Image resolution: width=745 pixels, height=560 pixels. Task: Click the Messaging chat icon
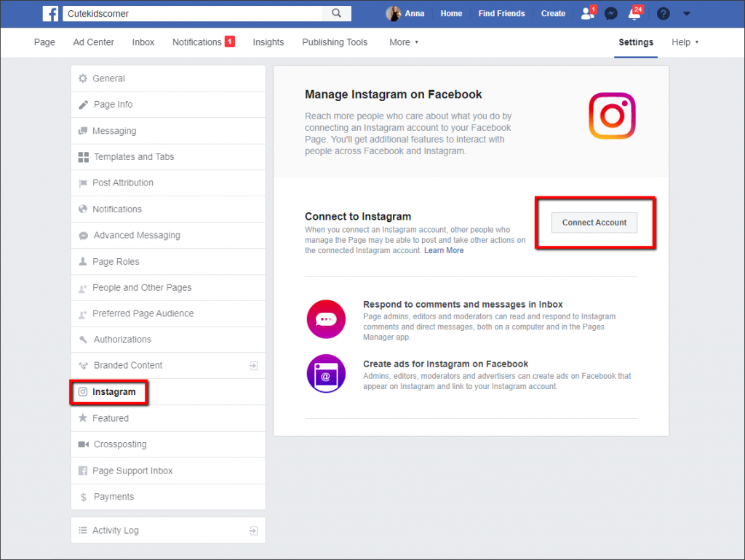(83, 131)
